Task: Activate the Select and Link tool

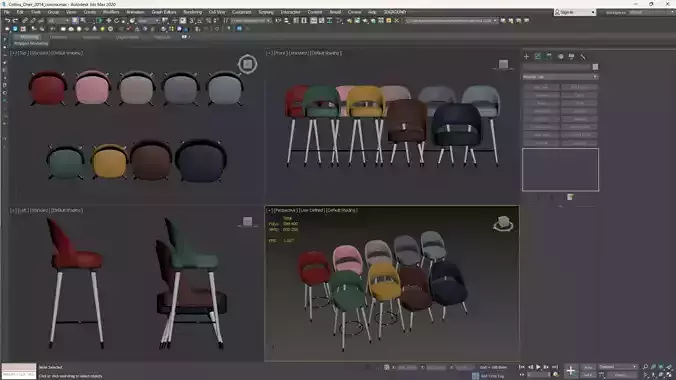Action: (x=25, y=20)
